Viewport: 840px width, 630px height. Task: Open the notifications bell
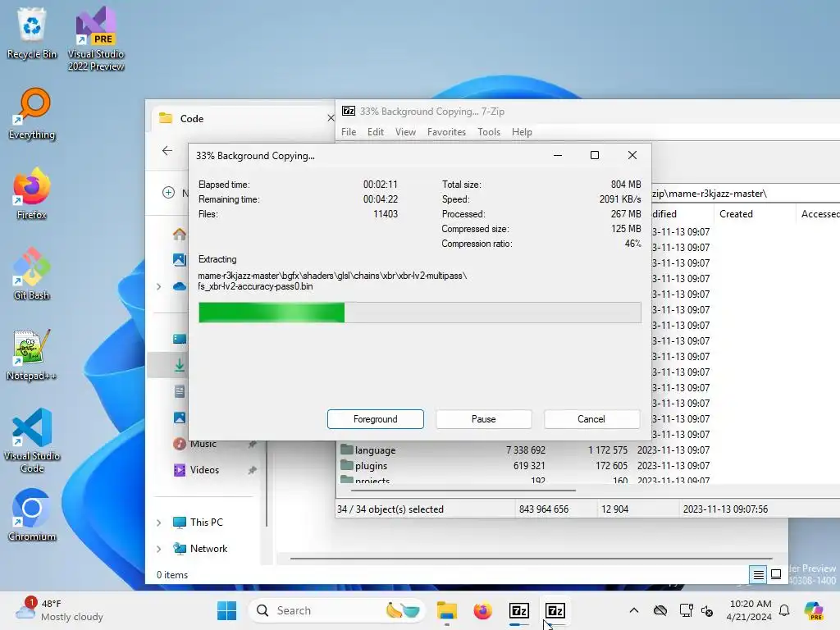click(x=784, y=610)
